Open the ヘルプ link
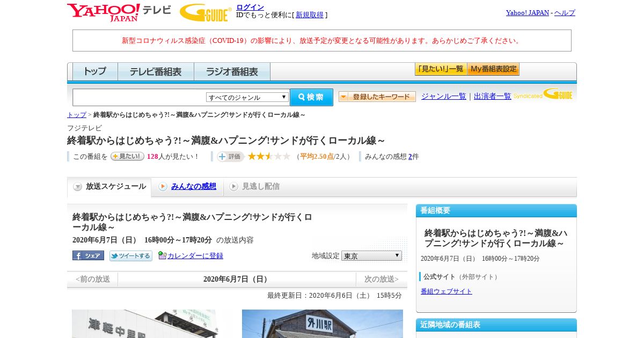Viewport: 644px width, 338px height. point(565,13)
